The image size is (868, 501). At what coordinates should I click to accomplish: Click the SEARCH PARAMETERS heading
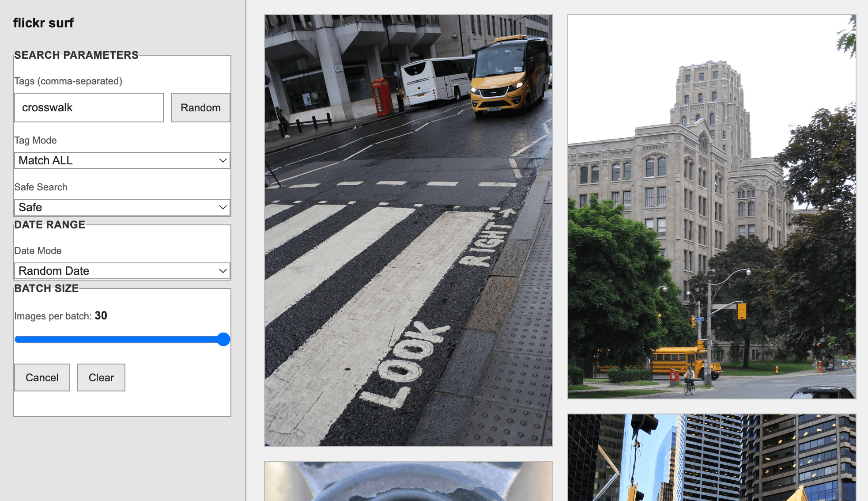point(76,55)
